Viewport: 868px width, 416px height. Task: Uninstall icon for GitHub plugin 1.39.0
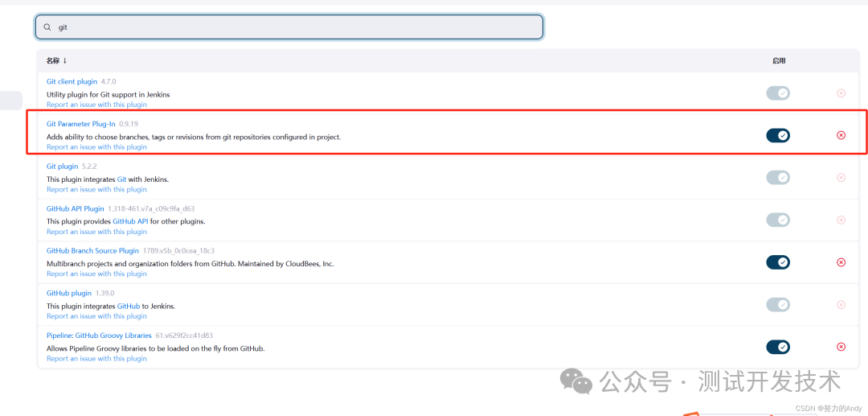point(841,305)
